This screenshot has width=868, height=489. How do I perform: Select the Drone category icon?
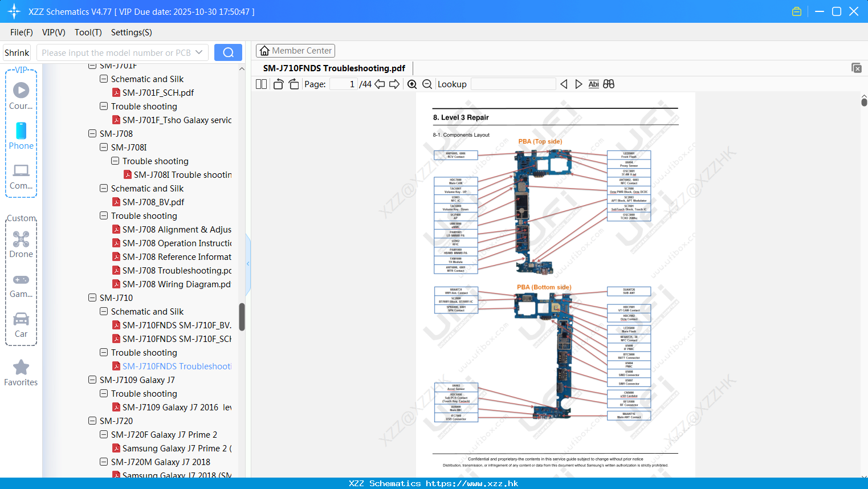(x=21, y=244)
